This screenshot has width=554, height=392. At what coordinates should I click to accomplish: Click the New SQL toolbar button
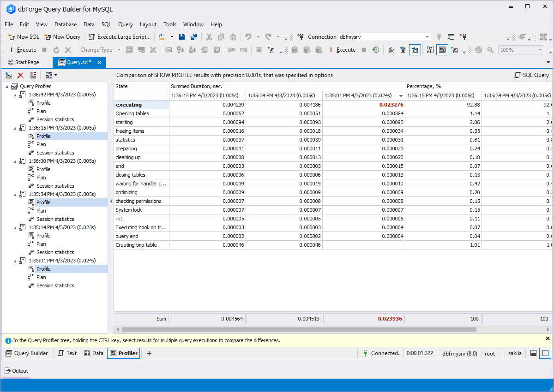(24, 37)
